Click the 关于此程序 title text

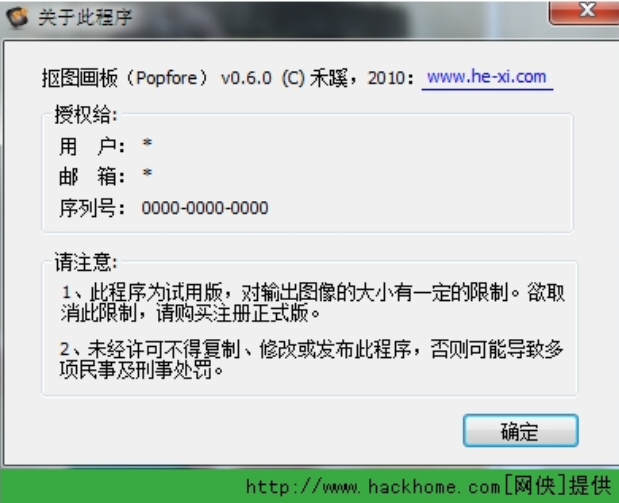(85, 17)
